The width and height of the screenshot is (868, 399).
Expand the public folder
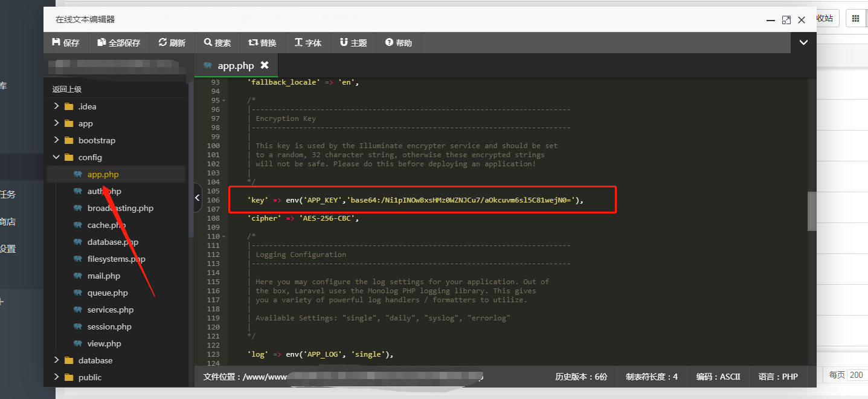click(x=56, y=377)
